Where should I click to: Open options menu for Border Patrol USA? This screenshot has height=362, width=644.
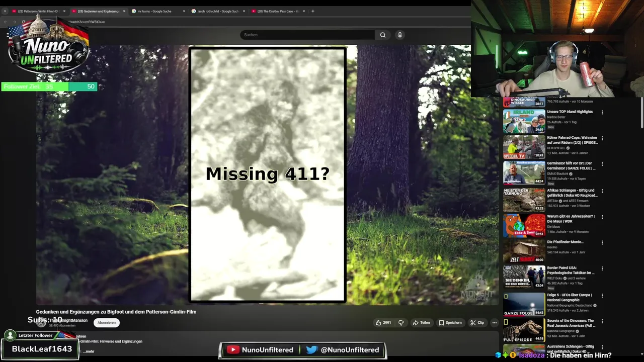pyautogui.click(x=602, y=268)
